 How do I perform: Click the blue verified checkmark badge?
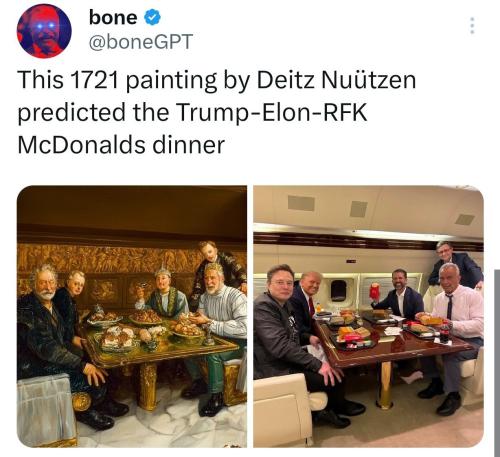pyautogui.click(x=152, y=18)
